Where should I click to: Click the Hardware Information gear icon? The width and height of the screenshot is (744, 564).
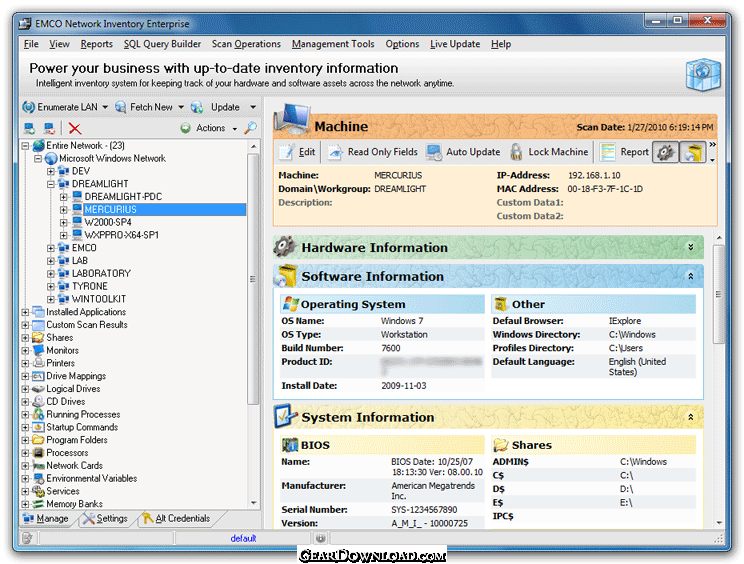[285, 247]
